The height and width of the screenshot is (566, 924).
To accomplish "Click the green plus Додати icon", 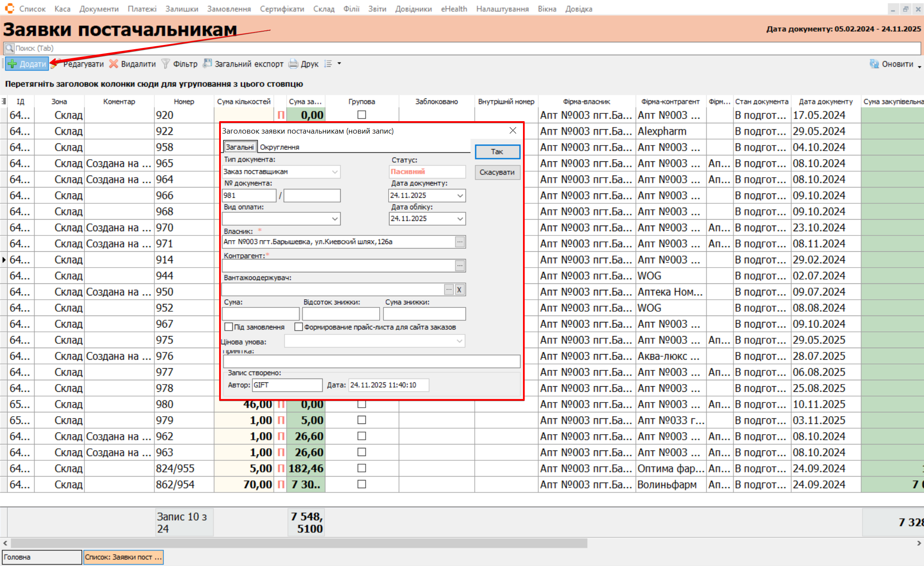I will [13, 64].
